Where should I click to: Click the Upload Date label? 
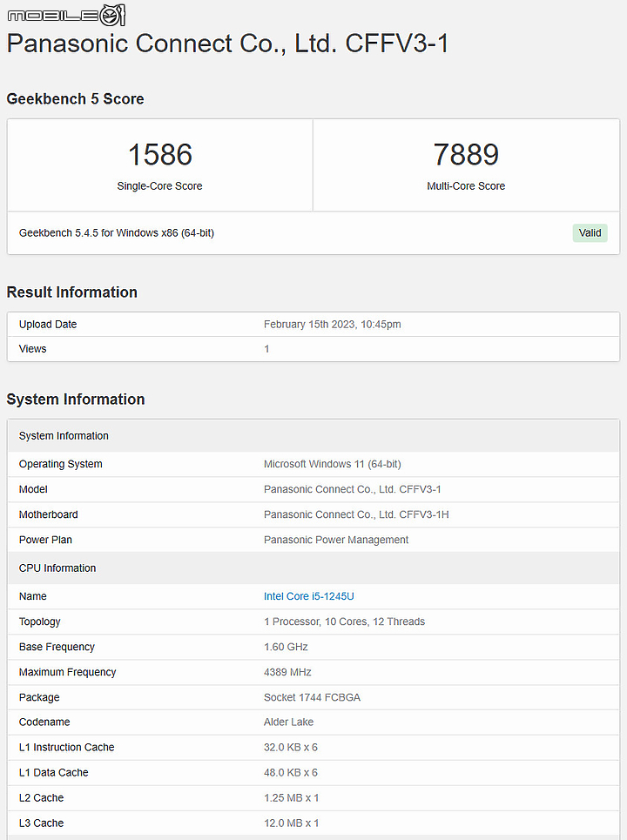pos(48,324)
